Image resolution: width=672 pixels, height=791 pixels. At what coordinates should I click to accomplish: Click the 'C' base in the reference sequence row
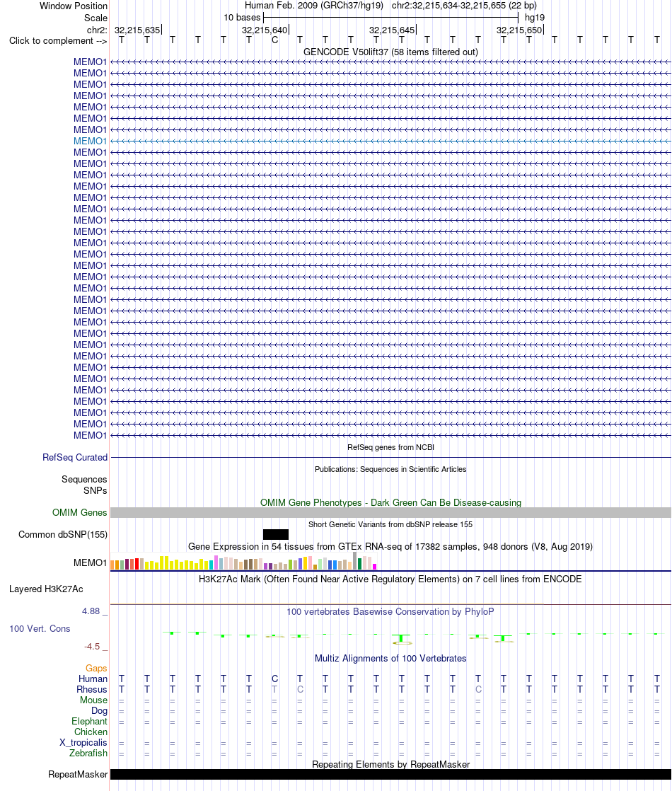[274, 40]
